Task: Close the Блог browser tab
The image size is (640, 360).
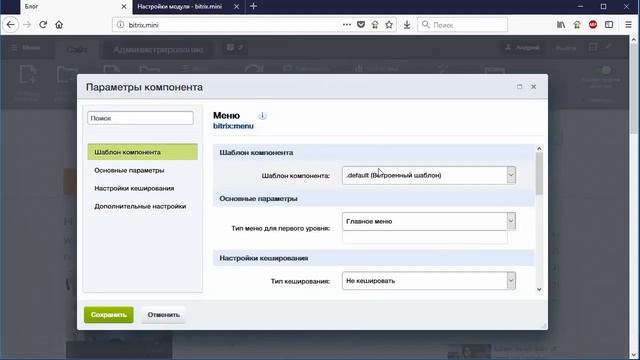Action: tap(124, 7)
